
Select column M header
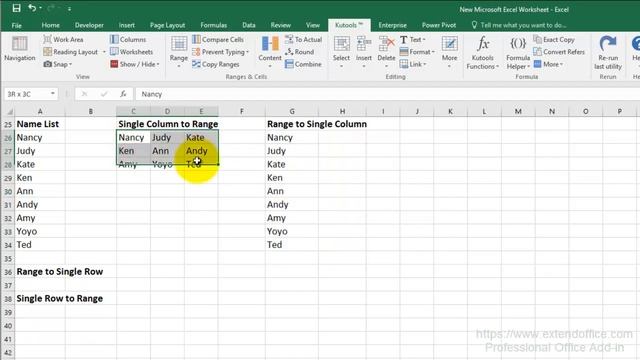518,111
